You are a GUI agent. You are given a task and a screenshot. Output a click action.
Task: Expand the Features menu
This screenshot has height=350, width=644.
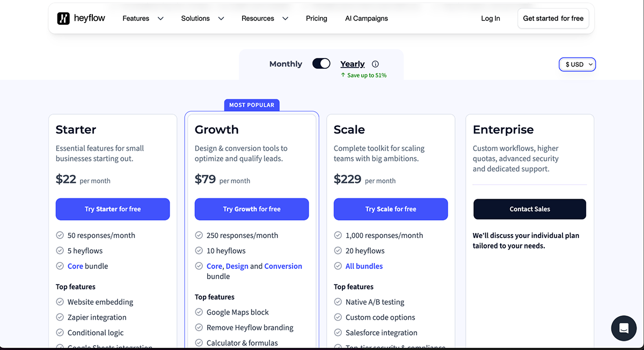[143, 18]
